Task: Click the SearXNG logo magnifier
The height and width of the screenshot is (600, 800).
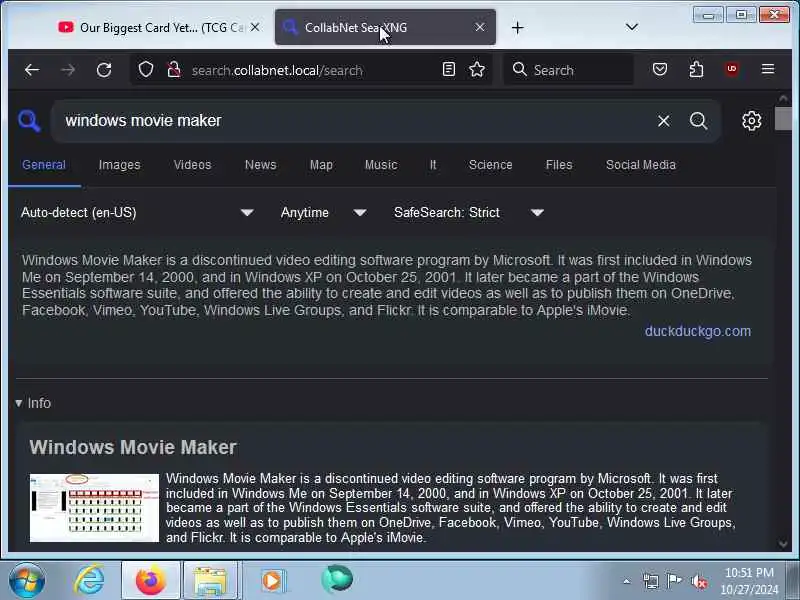Action: [29, 121]
